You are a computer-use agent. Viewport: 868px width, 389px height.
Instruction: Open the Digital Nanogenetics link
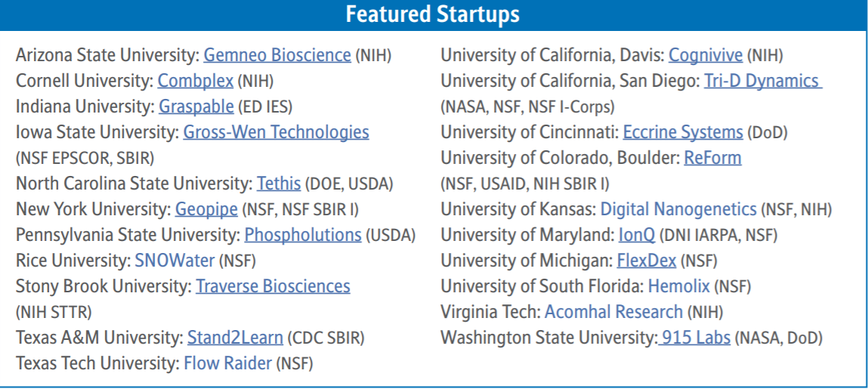coord(678,209)
